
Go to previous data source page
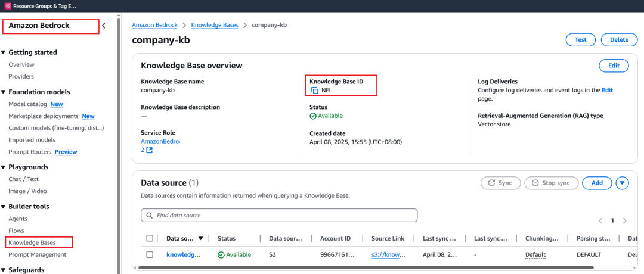coord(600,221)
